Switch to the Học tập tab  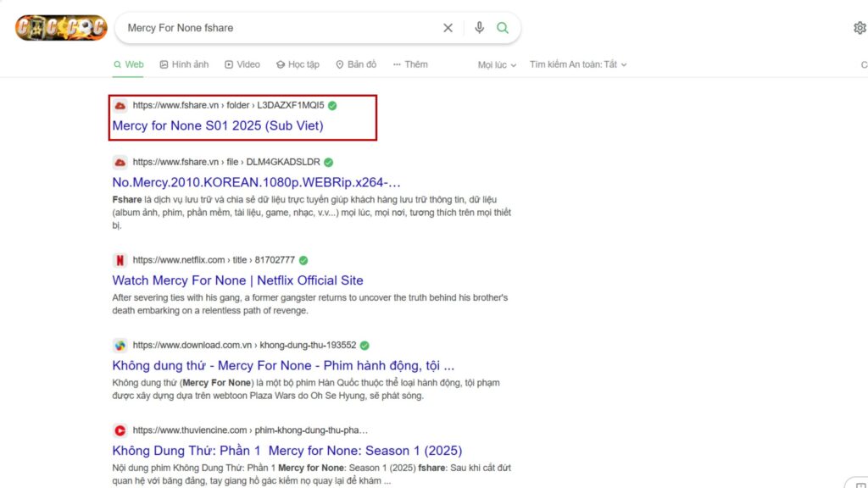click(x=298, y=64)
